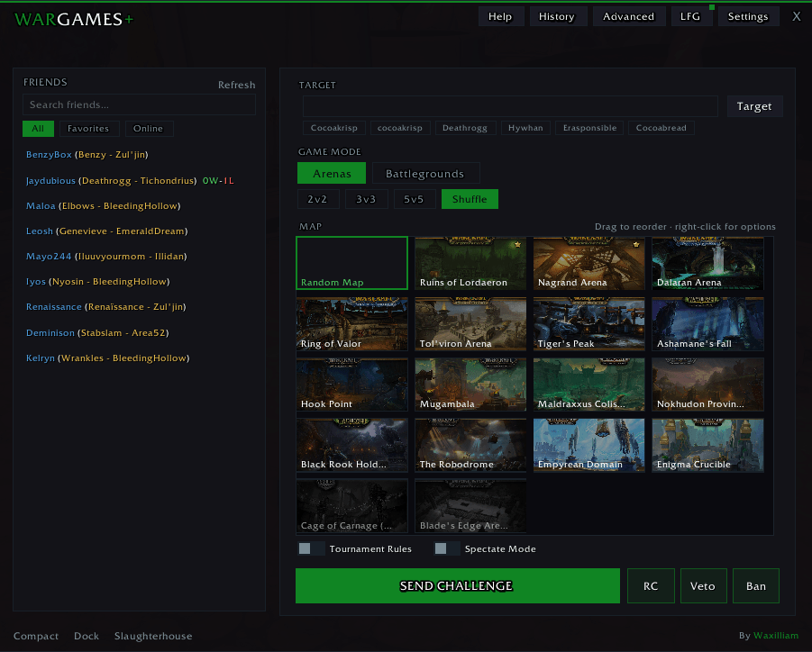Screen dimensions: 812x652
Task: Open the LFG panel
Action: pyautogui.click(x=691, y=16)
